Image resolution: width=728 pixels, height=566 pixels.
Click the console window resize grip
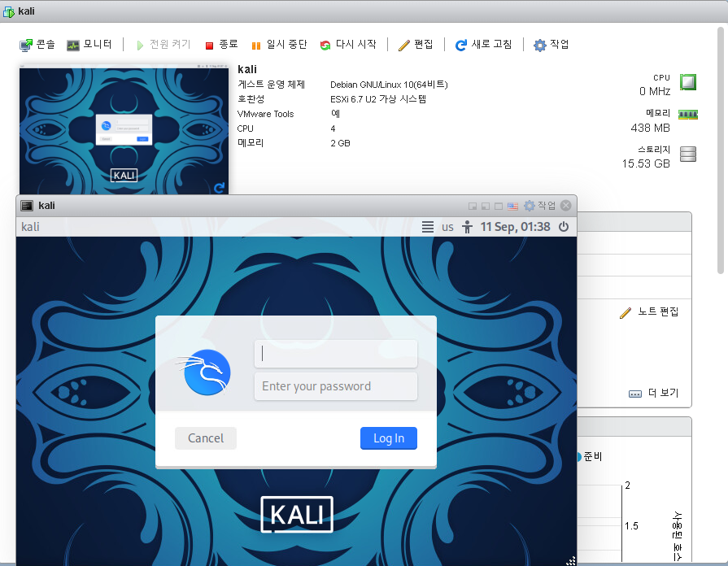click(x=571, y=560)
